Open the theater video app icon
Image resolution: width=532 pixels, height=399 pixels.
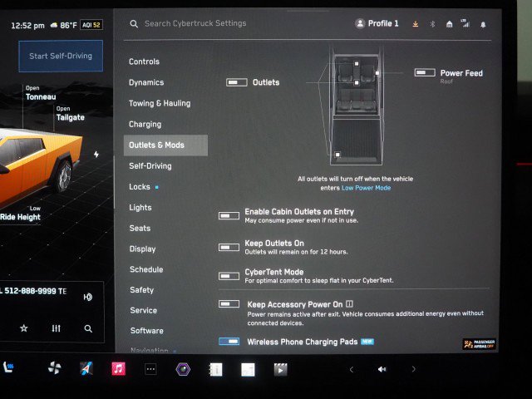pyautogui.click(x=281, y=369)
